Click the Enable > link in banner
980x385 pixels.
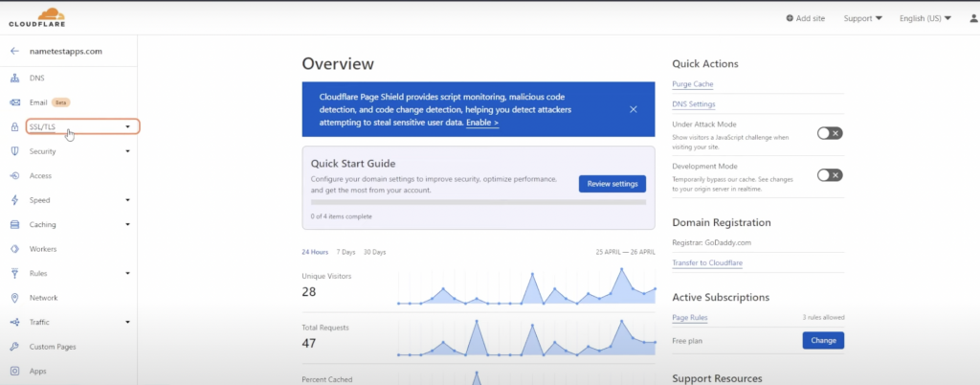[x=482, y=124]
